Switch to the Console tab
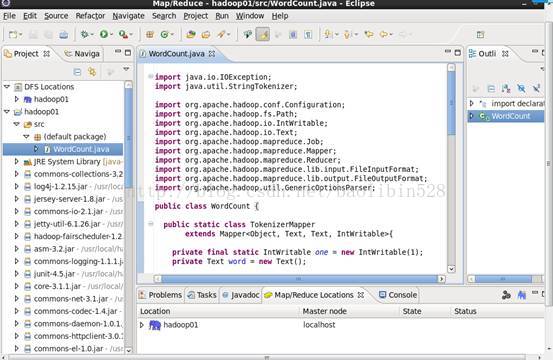This screenshot has height=360, width=553. coord(398,295)
